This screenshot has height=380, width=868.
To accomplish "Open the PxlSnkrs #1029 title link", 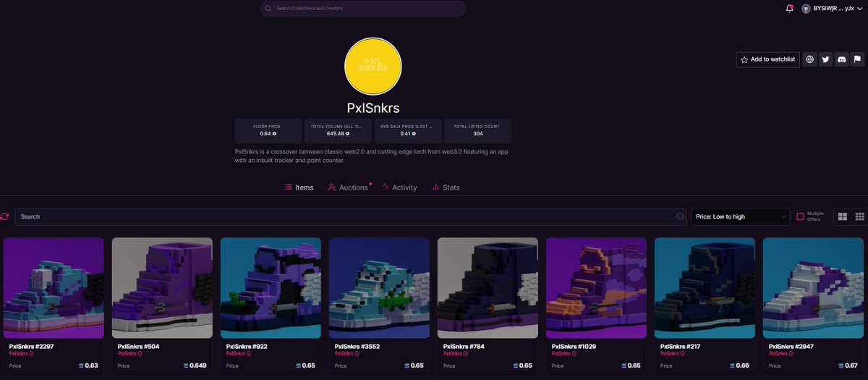I will [x=574, y=347].
